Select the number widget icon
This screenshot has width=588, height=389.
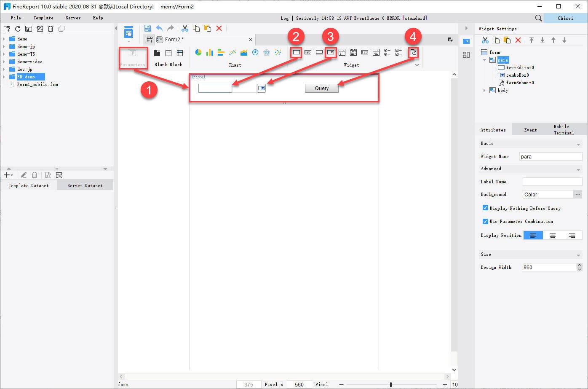tap(365, 52)
